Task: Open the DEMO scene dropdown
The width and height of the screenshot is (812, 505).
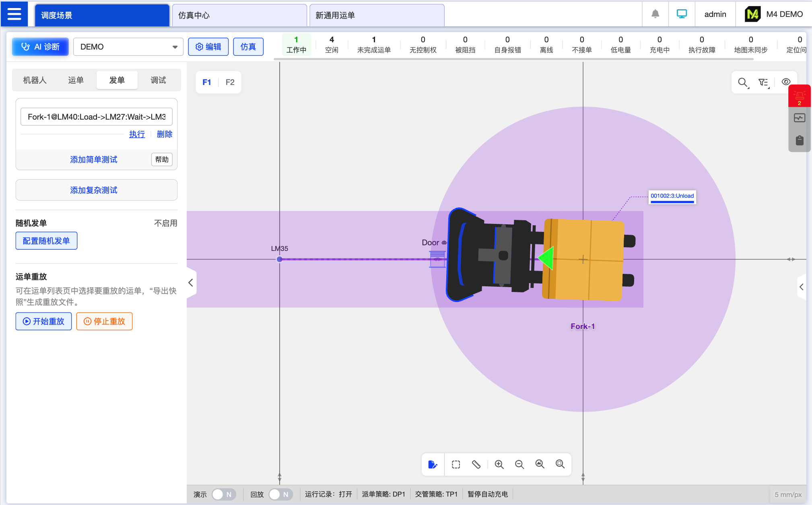Action: coord(128,47)
